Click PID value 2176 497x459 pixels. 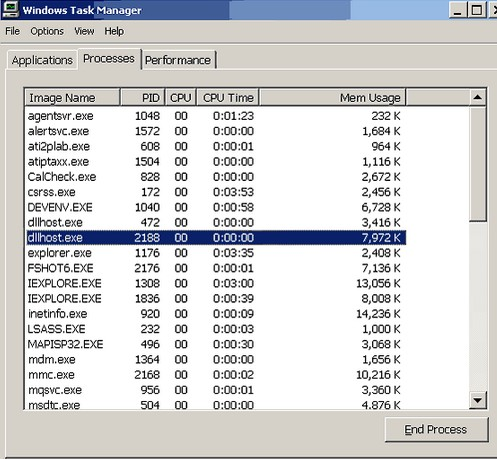(x=147, y=268)
